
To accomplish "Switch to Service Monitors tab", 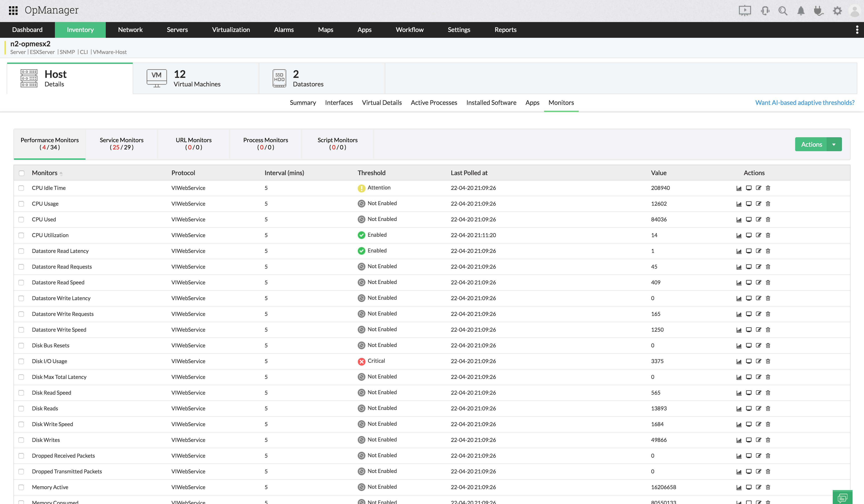I will (x=121, y=144).
